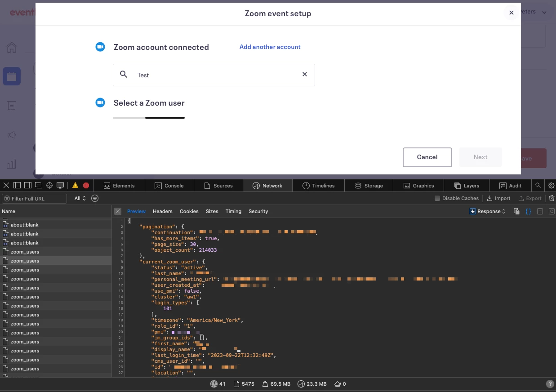Click Add another account link

[x=270, y=47]
